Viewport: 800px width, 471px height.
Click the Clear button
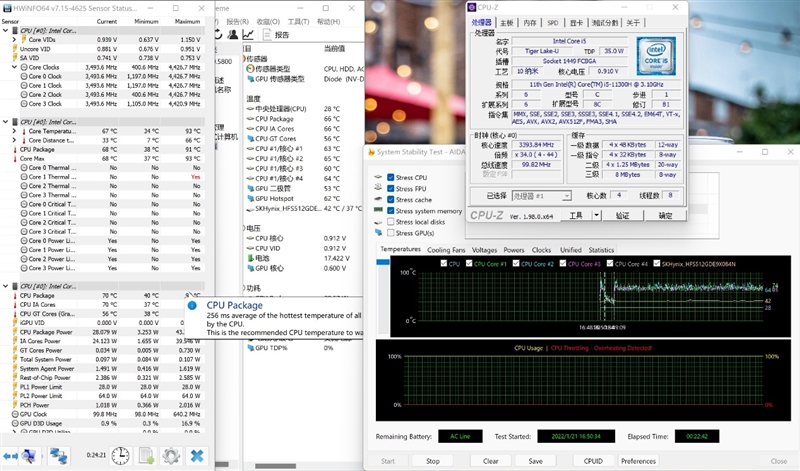(490, 461)
